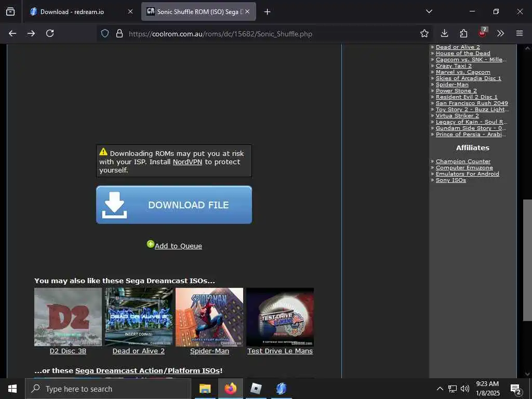Open Emulators For Android affiliate link
The image size is (532, 399).
tap(467, 174)
